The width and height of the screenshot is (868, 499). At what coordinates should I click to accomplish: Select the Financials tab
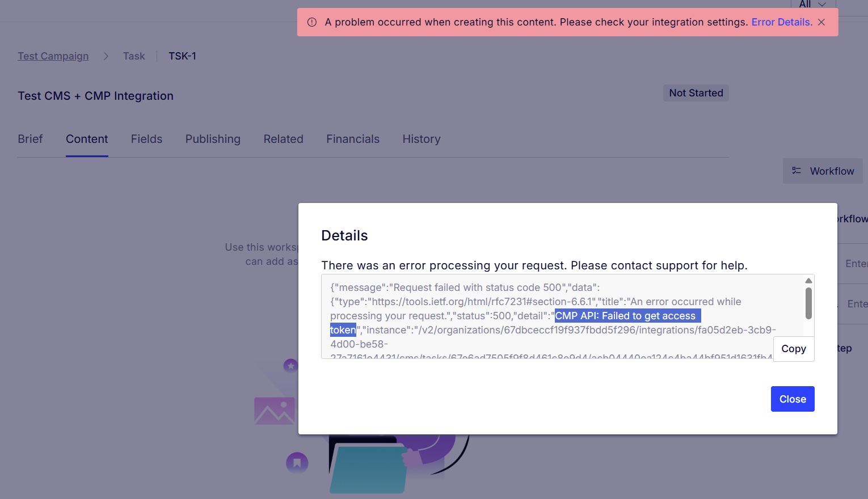[352, 139]
